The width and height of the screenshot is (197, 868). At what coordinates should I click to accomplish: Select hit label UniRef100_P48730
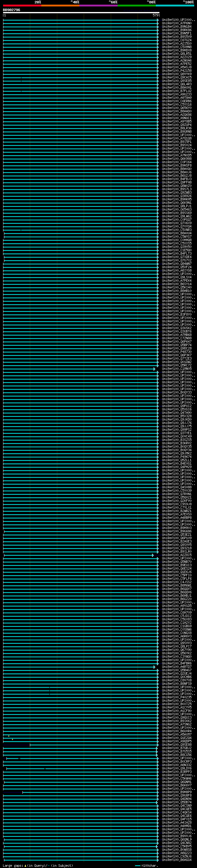(177, 352)
